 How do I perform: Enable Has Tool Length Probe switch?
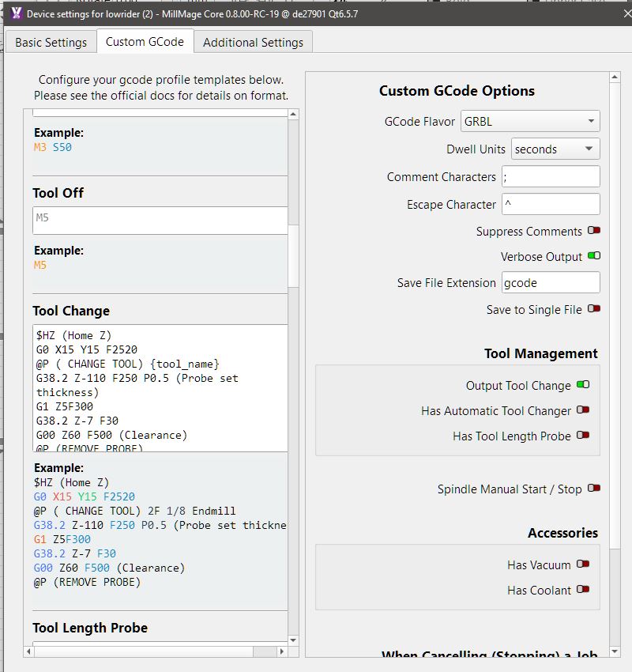click(x=583, y=436)
